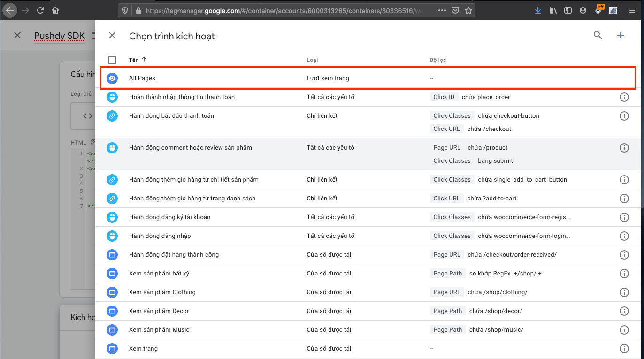Click the search icon in trigger panel
Viewport: 644px width, 359px height.
[x=598, y=35]
